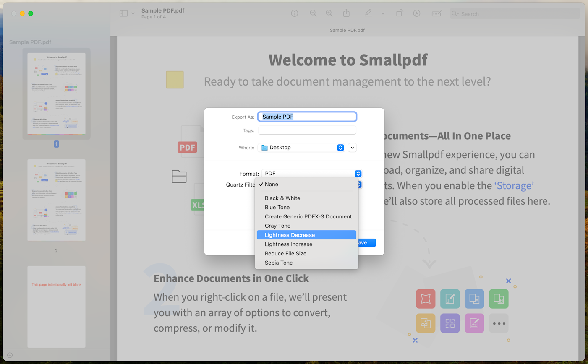Click the blue convert tool tile
Screen dimensions: 588x364
click(474, 299)
